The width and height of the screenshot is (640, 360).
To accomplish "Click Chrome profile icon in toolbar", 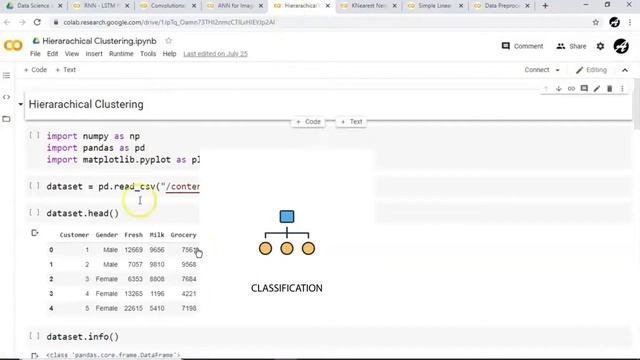I will 614,22.
